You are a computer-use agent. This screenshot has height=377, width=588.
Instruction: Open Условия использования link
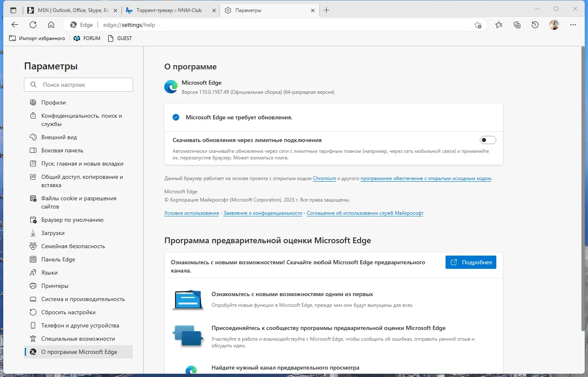pos(192,213)
